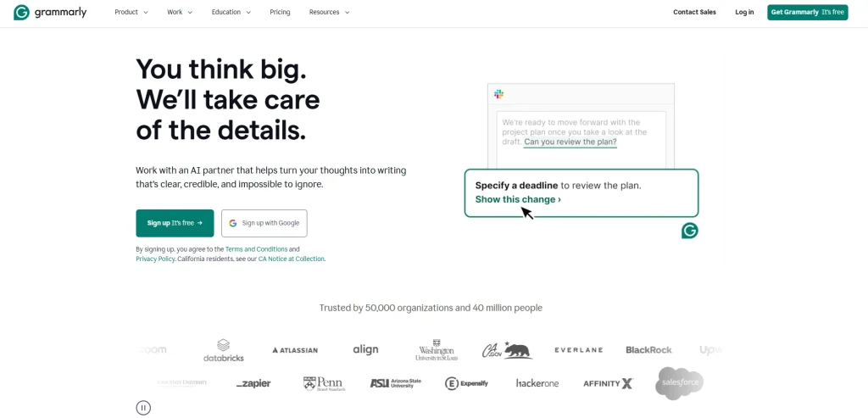Click the Salesforce cloud logo
The width and height of the screenshot is (868, 418).
679,383
